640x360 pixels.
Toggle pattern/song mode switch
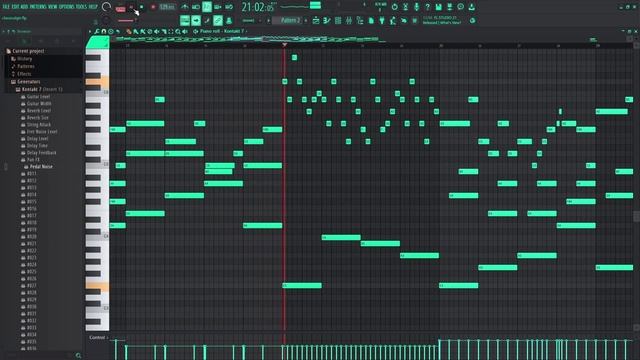pyautogui.click(x=120, y=9)
